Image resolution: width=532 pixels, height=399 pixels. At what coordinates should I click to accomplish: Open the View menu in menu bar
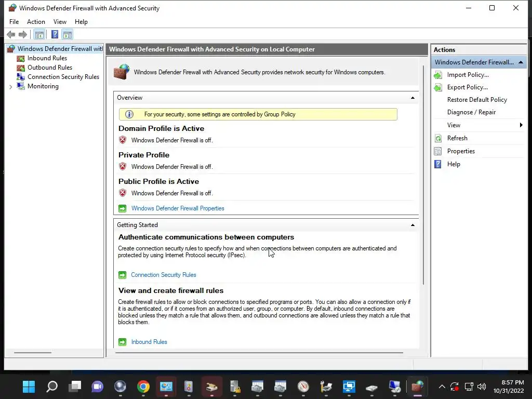click(x=60, y=22)
